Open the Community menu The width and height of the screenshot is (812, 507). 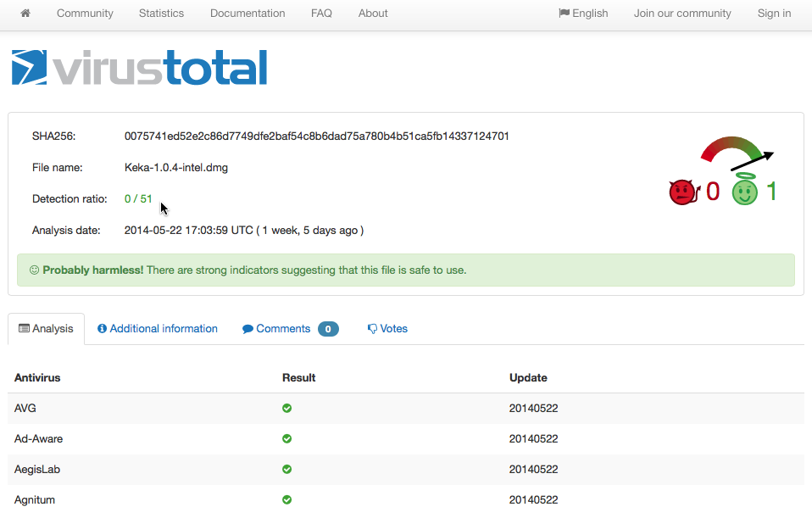point(85,14)
